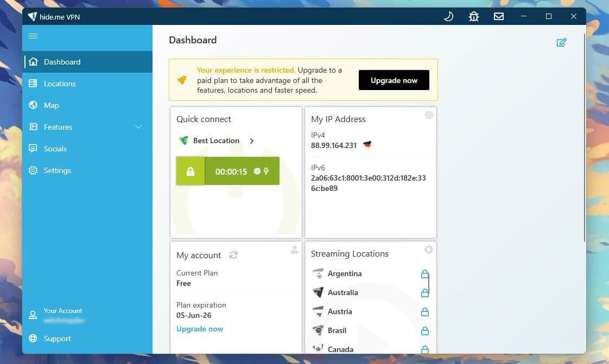Maximize the hide.me VPN window
This screenshot has width=609, height=364.
click(x=548, y=16)
